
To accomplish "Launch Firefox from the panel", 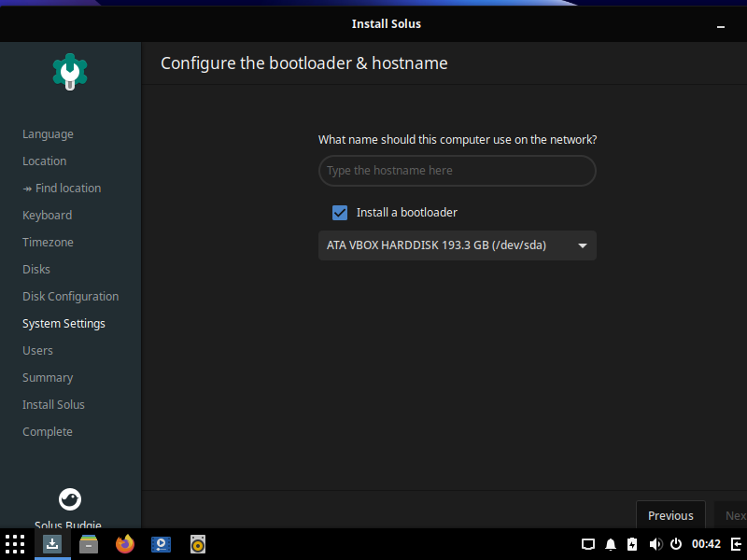I will click(125, 544).
